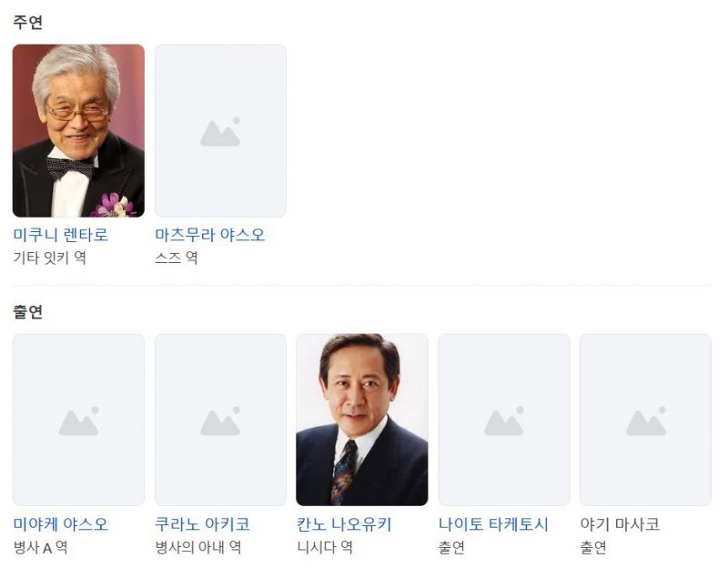
Task: Open 미쿠니 렌타로 profile photo
Action: (x=78, y=130)
